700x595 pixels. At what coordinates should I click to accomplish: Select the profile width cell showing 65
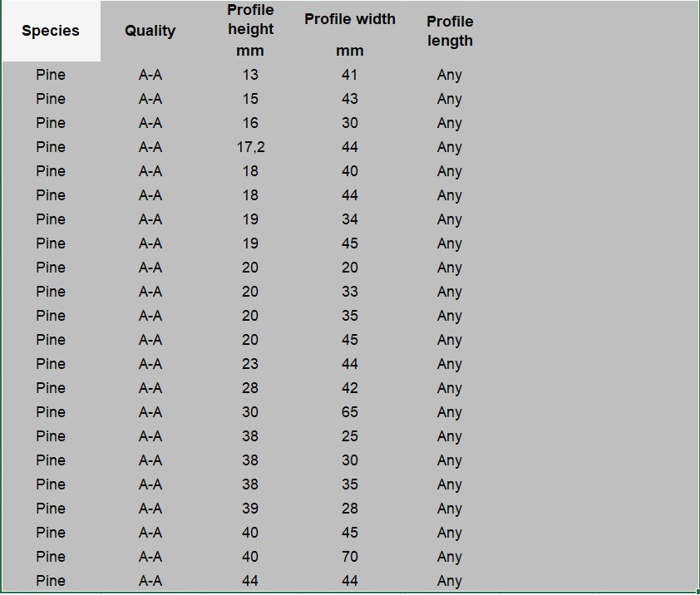(x=350, y=412)
